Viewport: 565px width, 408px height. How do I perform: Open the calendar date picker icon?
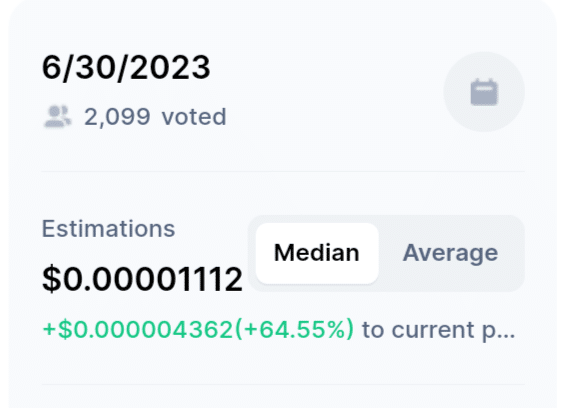[484, 92]
